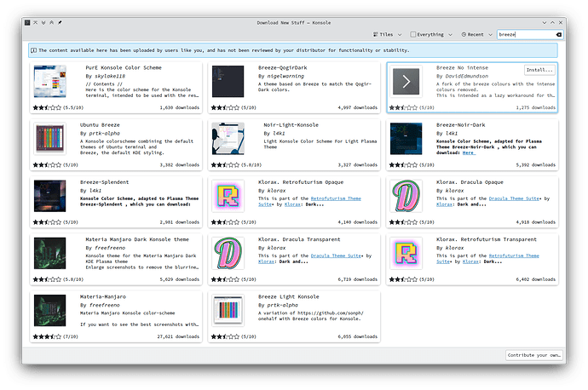Click the keep-above double-up arrow icon
Image resolution: width=588 pixels, height=390 pixels.
click(52, 22)
